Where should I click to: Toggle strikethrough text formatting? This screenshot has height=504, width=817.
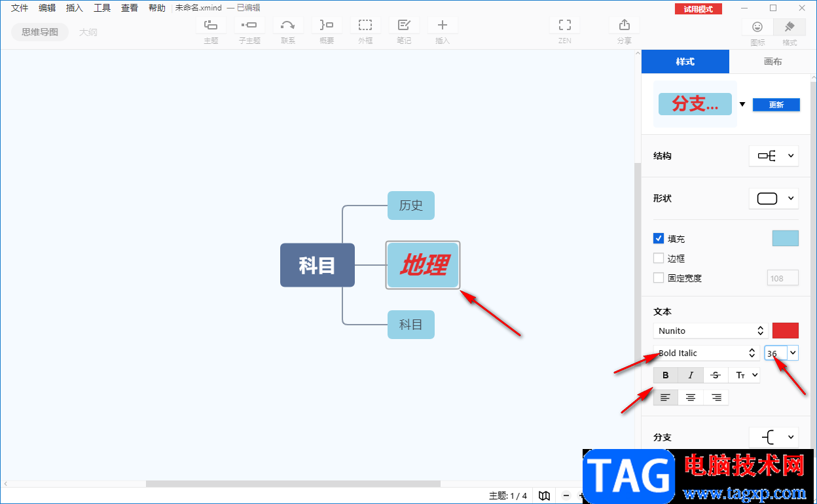[x=716, y=375]
